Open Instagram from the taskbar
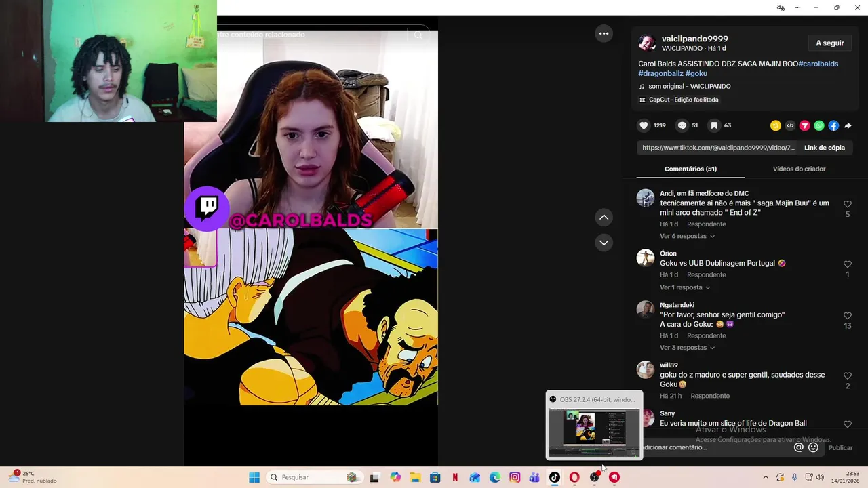The image size is (868, 488). click(515, 477)
